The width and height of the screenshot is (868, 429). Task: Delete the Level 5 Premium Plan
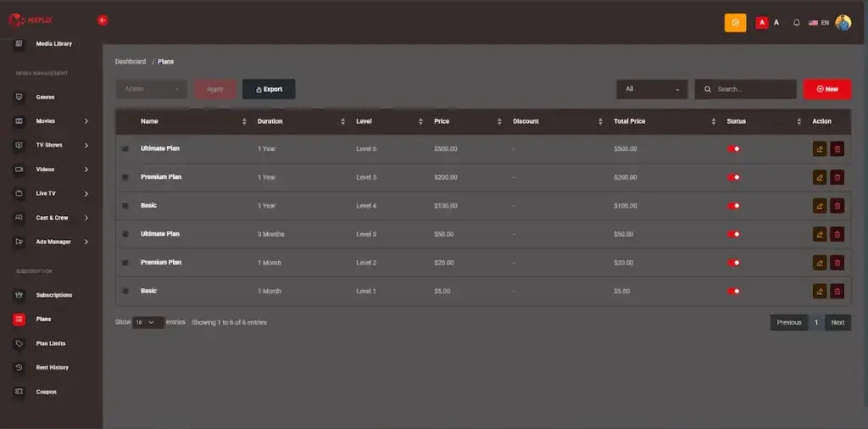tap(837, 177)
